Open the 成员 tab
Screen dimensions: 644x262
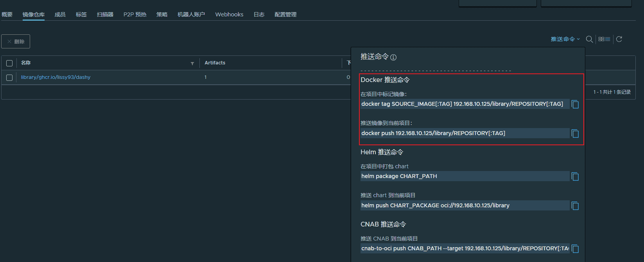60,14
